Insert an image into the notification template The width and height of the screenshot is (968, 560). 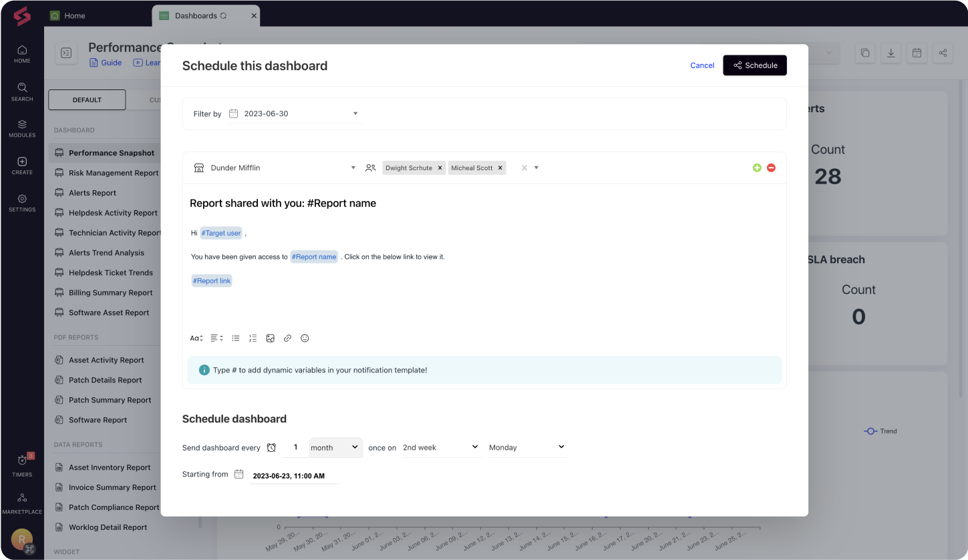click(270, 338)
